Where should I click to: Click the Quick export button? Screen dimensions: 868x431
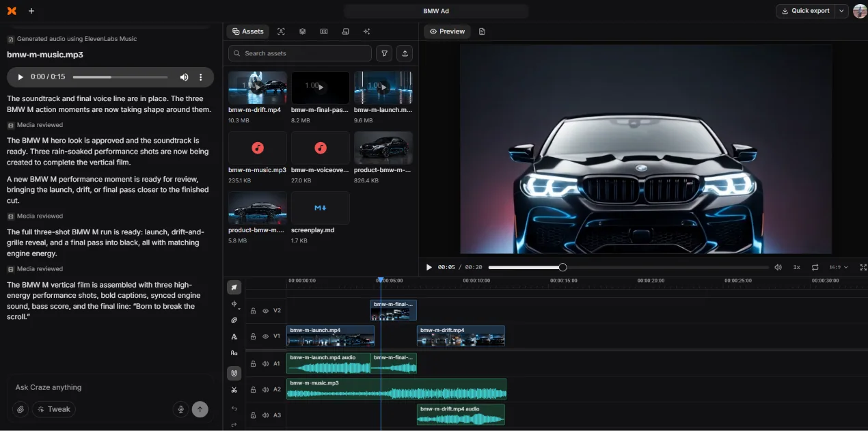tap(806, 11)
